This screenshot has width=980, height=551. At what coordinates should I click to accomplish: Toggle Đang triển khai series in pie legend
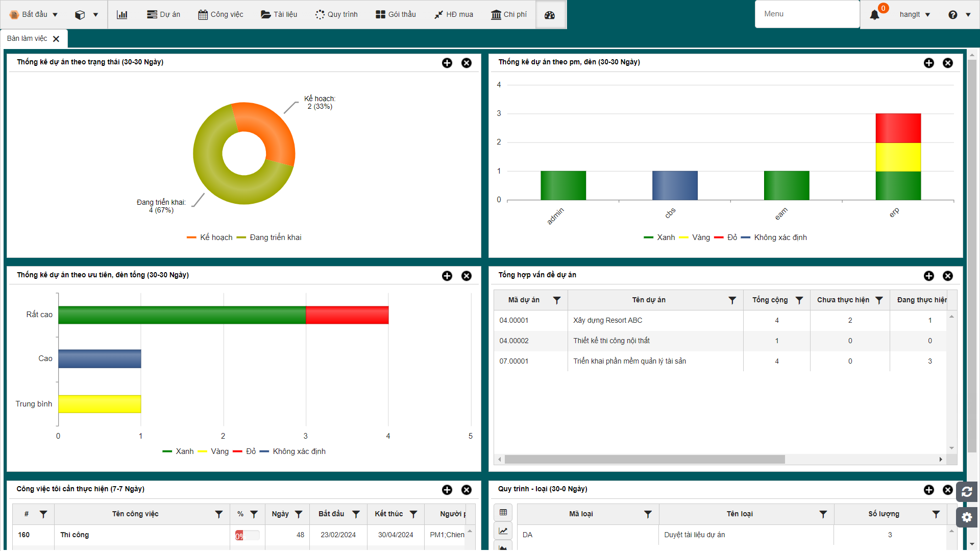[269, 237]
